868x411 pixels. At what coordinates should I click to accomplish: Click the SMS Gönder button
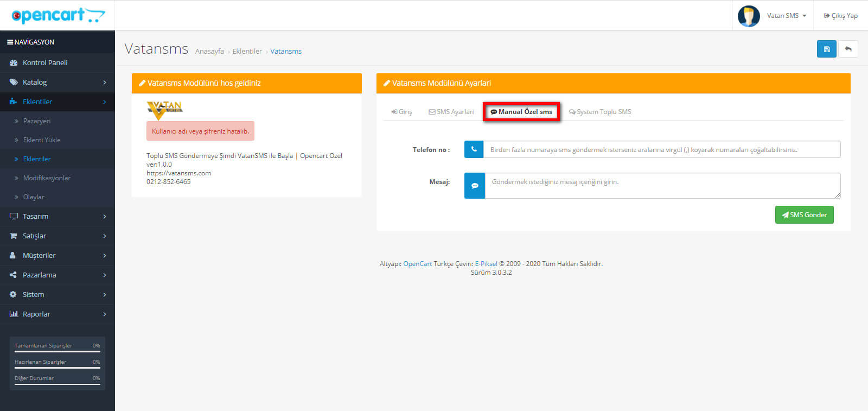(x=804, y=215)
